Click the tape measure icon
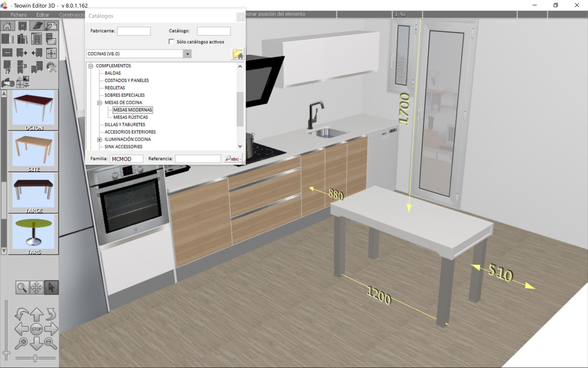The height and width of the screenshot is (368, 588). (x=8, y=83)
